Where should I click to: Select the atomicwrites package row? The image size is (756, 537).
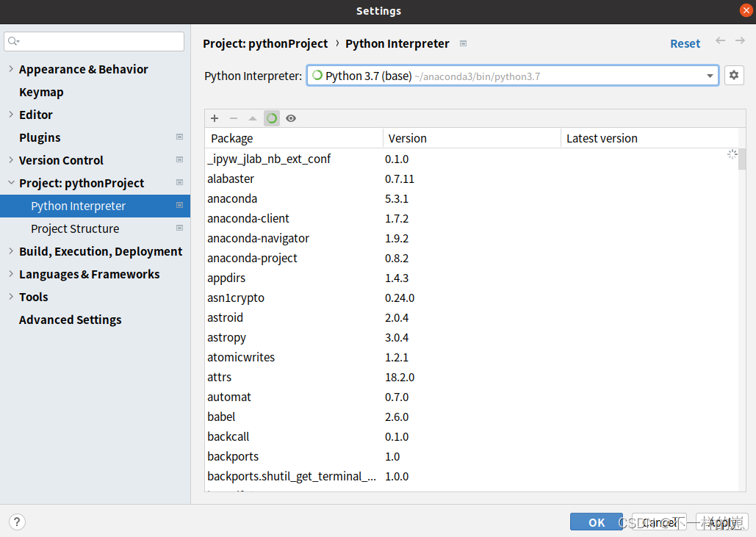[x=472, y=357]
